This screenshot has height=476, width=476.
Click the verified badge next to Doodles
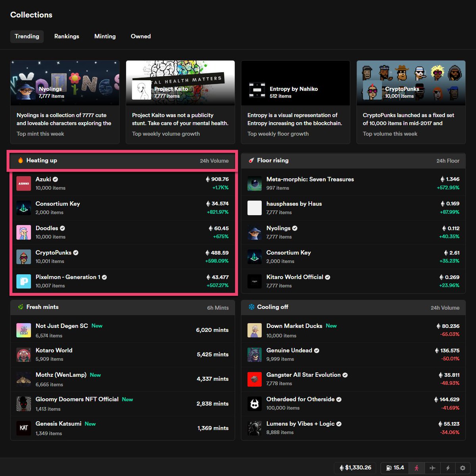click(63, 228)
